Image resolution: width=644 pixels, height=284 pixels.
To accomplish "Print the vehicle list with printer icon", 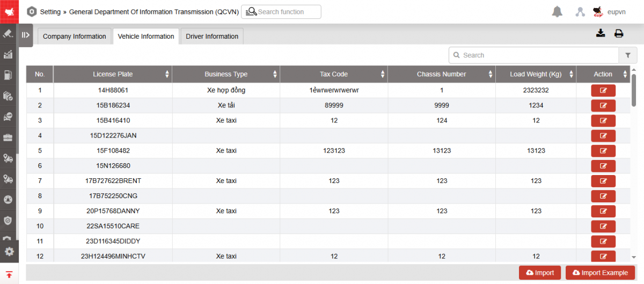I will pos(619,33).
